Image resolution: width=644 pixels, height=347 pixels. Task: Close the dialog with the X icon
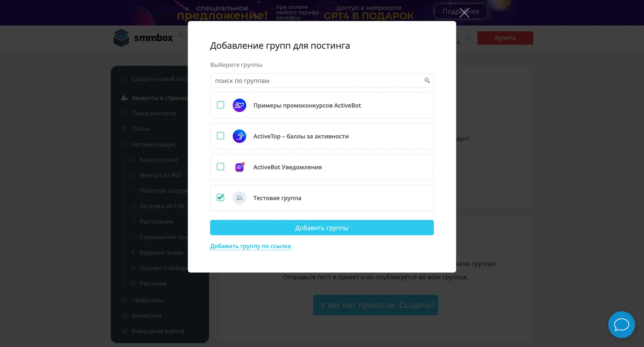(x=464, y=12)
